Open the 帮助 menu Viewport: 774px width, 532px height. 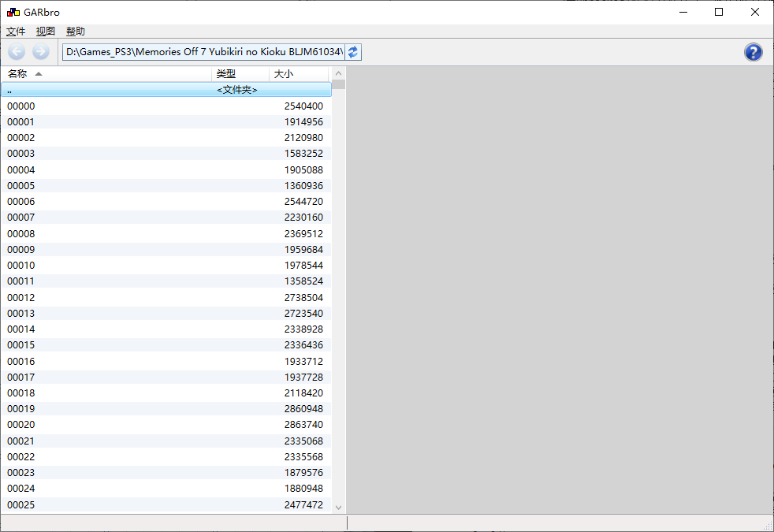point(76,32)
